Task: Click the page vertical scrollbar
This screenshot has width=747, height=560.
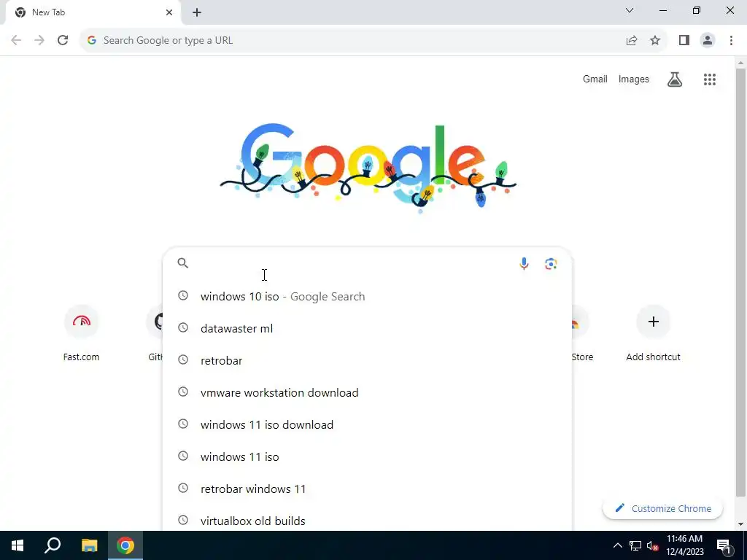Action: coord(740,284)
